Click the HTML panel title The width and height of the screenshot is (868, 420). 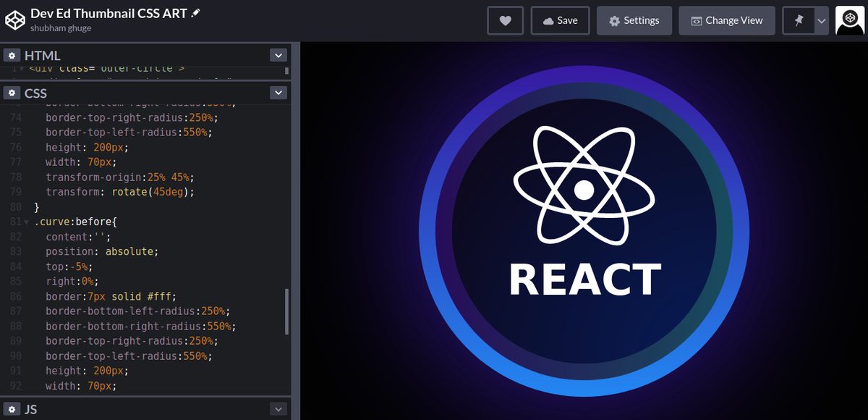tap(42, 55)
